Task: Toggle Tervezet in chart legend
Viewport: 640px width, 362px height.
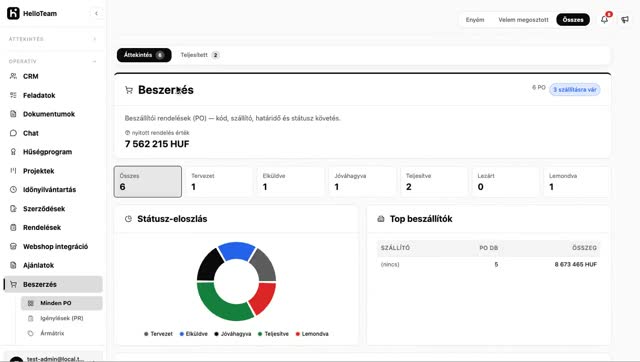Action: pos(158,334)
